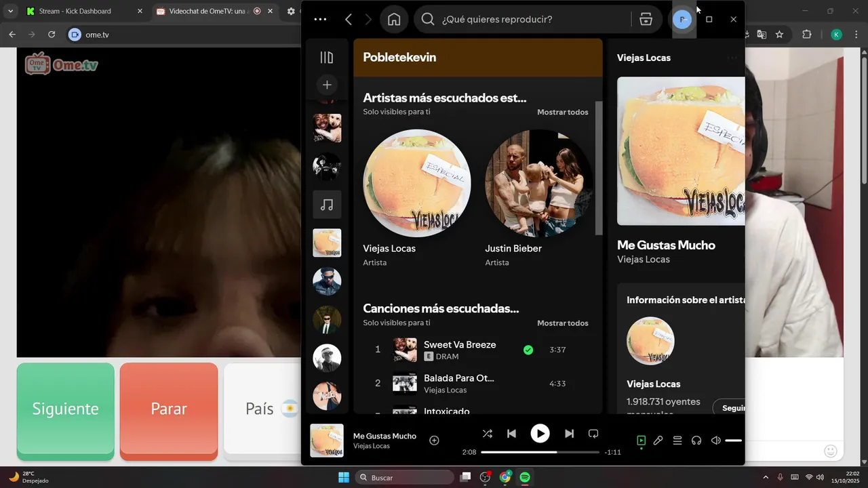Create a new playlist with the plus button
The height and width of the screenshot is (488, 868).
click(x=327, y=85)
